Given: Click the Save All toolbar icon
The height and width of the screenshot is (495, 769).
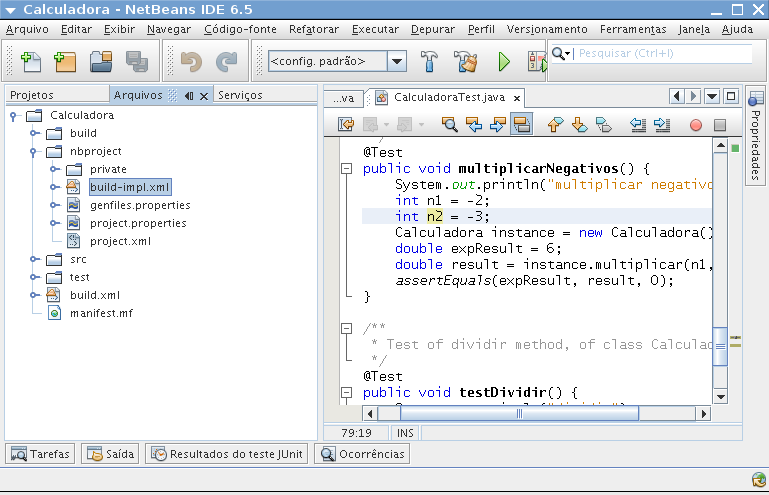Looking at the screenshot, I should pos(137,62).
